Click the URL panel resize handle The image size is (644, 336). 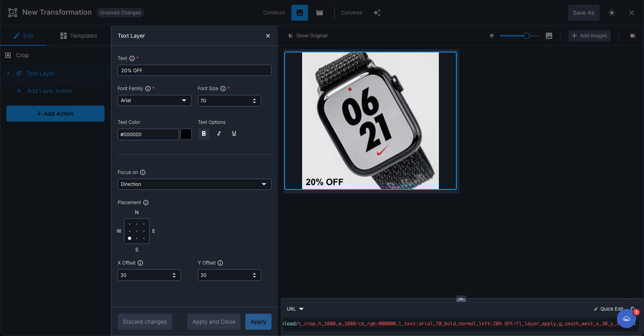click(x=461, y=299)
